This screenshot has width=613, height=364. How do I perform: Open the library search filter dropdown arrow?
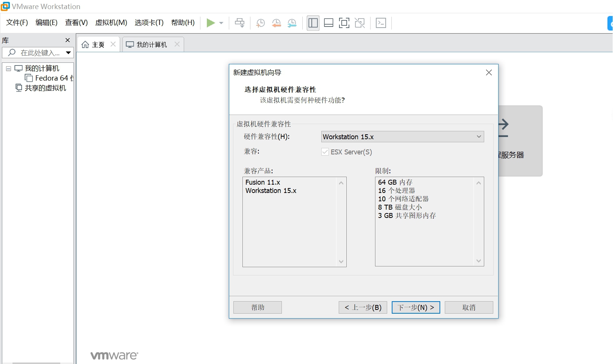[69, 53]
